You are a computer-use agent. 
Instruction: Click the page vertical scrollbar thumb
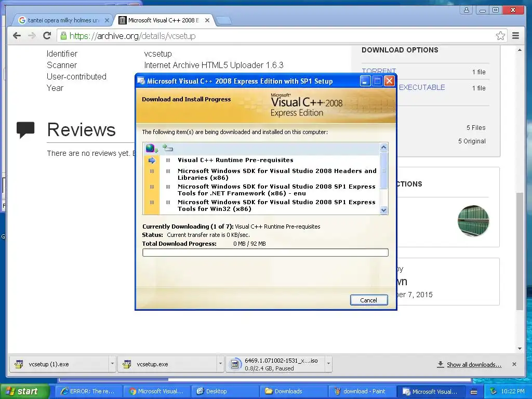pos(520,251)
